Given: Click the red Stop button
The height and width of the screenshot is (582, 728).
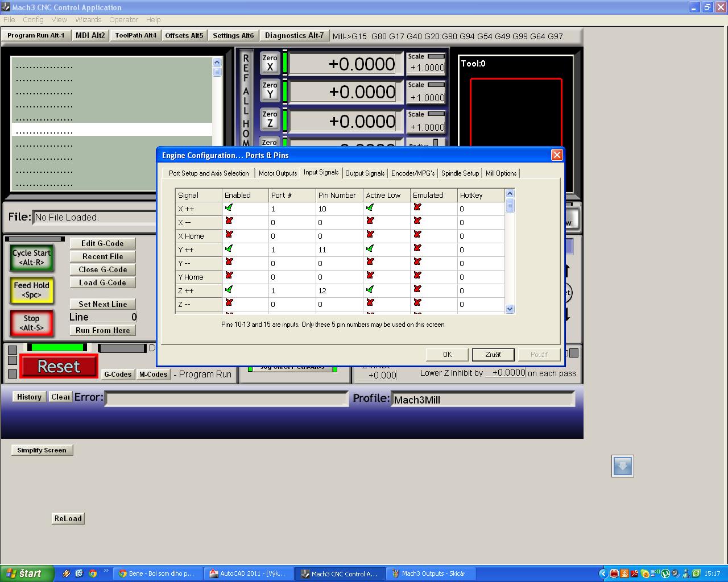Looking at the screenshot, I should 32,323.
